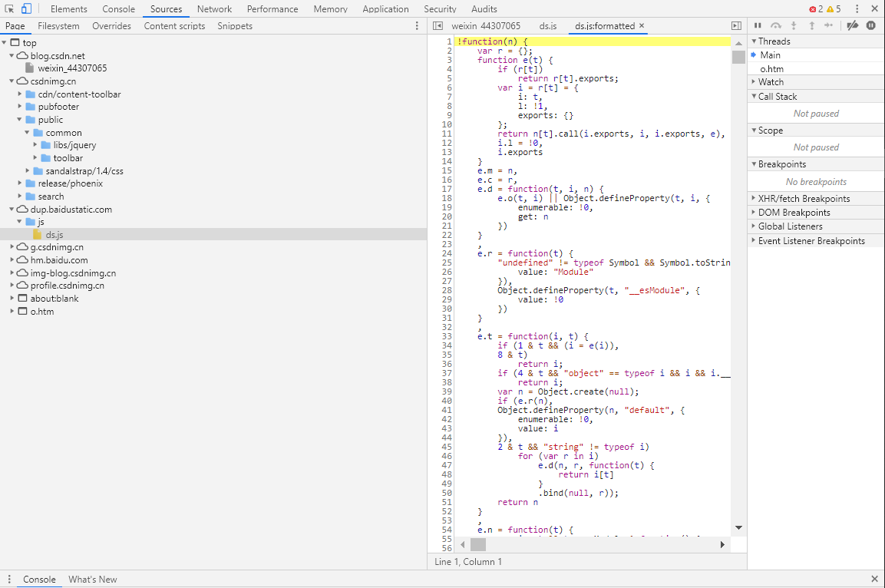Select the Main thread
Image resolution: width=885 pixels, height=588 pixels.
pos(816,55)
